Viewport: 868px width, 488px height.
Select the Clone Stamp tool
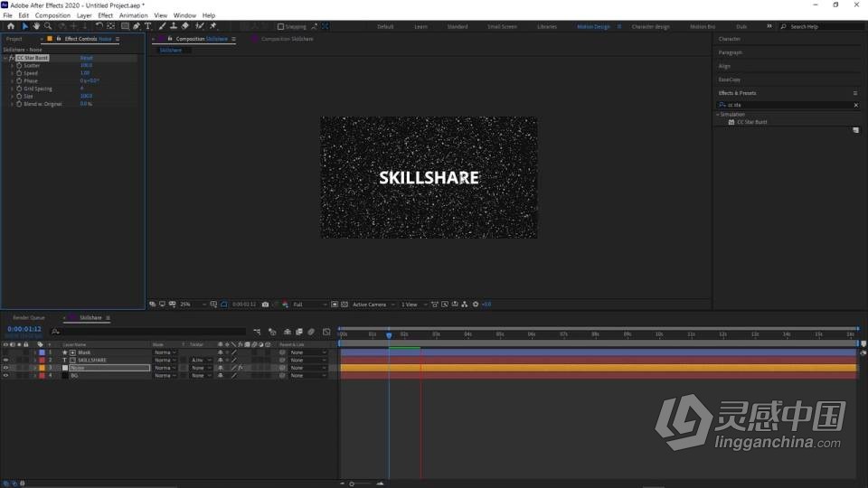174,26
